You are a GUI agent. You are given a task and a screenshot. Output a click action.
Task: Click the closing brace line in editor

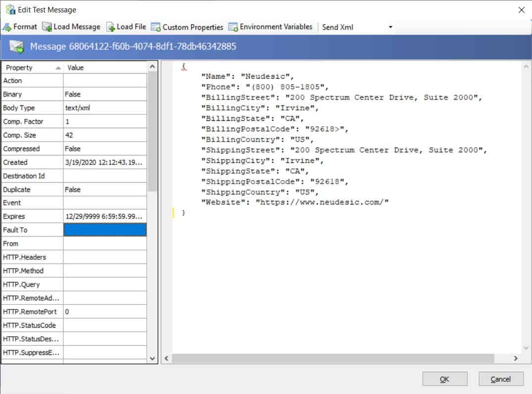[x=184, y=213]
